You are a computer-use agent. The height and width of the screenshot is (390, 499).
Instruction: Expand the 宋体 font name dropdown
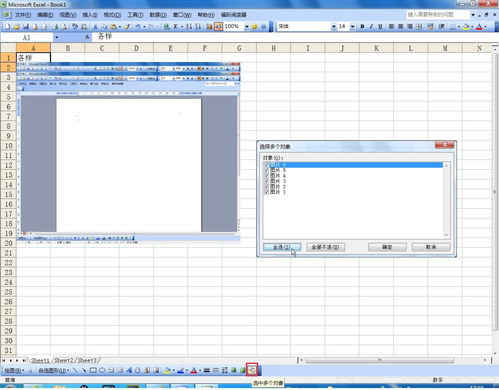[x=334, y=27]
